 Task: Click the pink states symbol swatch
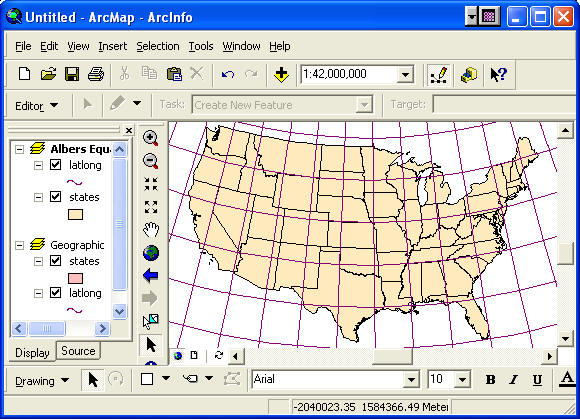pyautogui.click(x=75, y=278)
